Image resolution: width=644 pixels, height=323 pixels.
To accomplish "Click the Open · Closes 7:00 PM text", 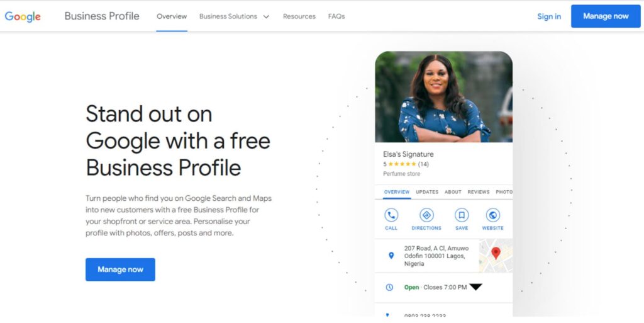I will pos(435,287).
